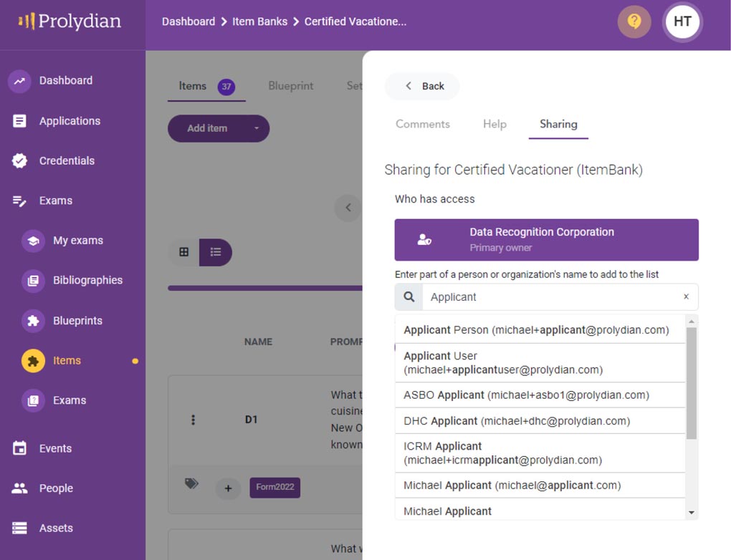Open the help question mark icon
This screenshot has height=560, width=731.
click(x=634, y=21)
